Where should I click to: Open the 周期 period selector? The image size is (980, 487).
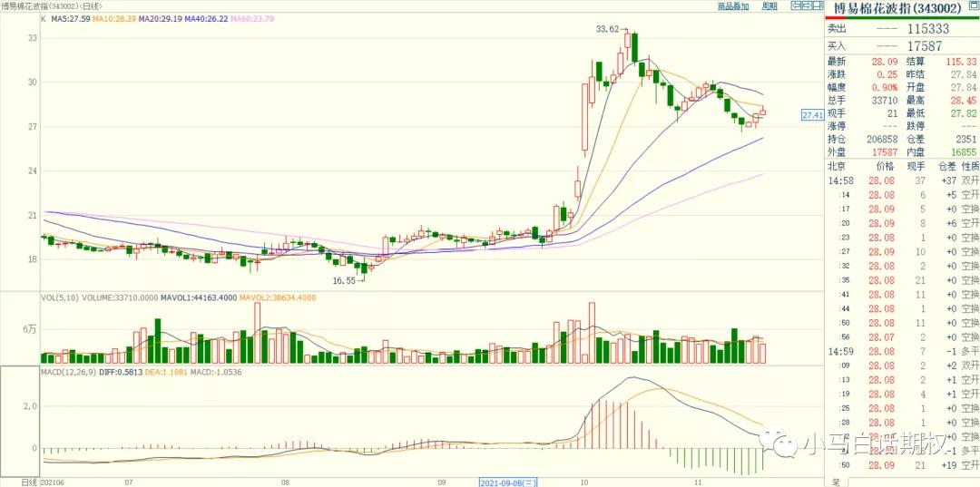click(x=769, y=6)
